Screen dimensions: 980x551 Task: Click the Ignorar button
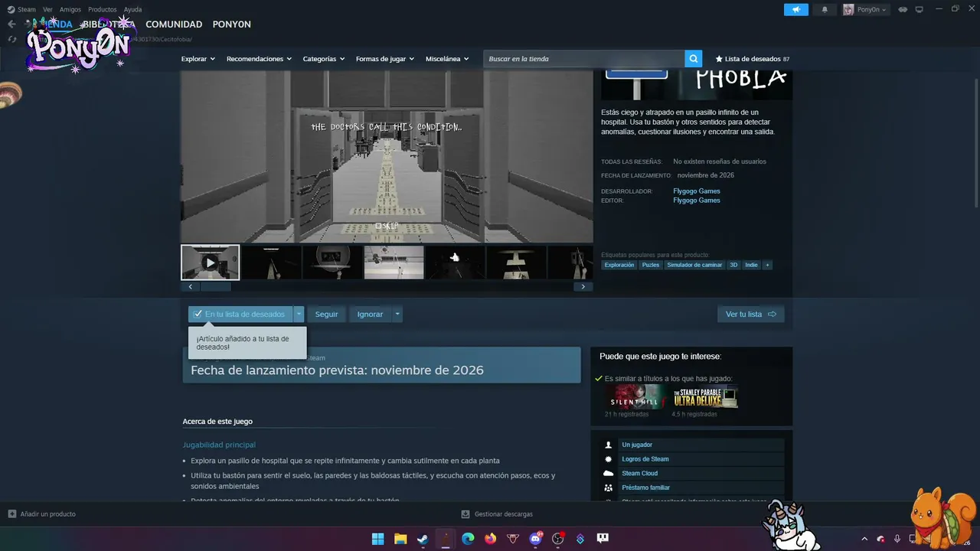point(370,314)
